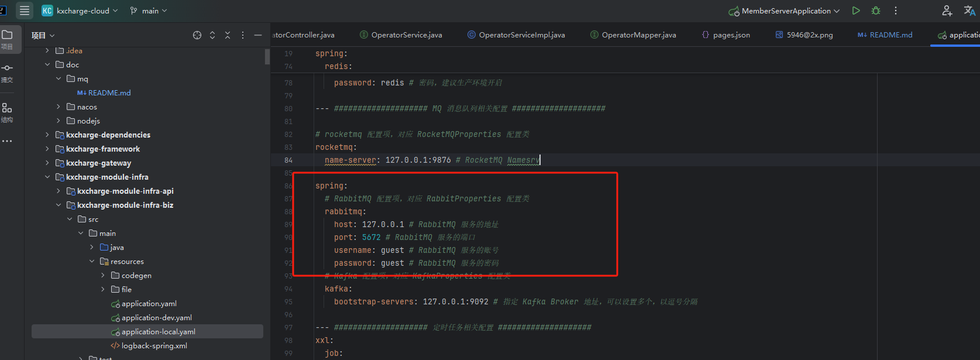
Task: Open the main branch dropdown
Action: click(149, 11)
